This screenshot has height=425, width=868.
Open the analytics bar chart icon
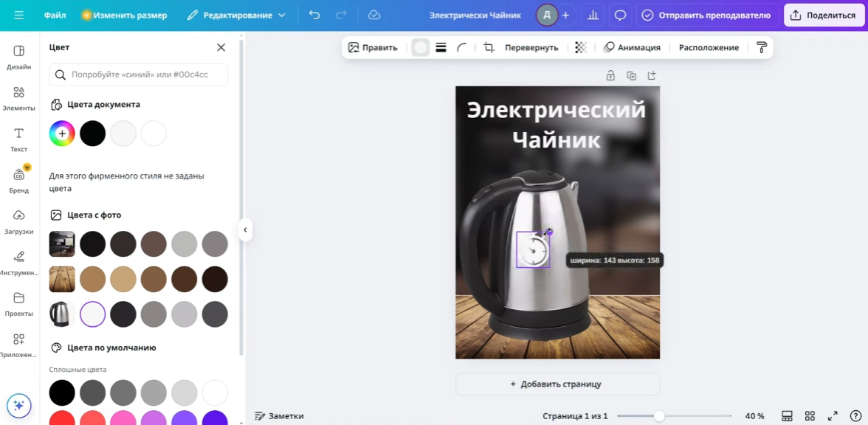[x=593, y=15]
